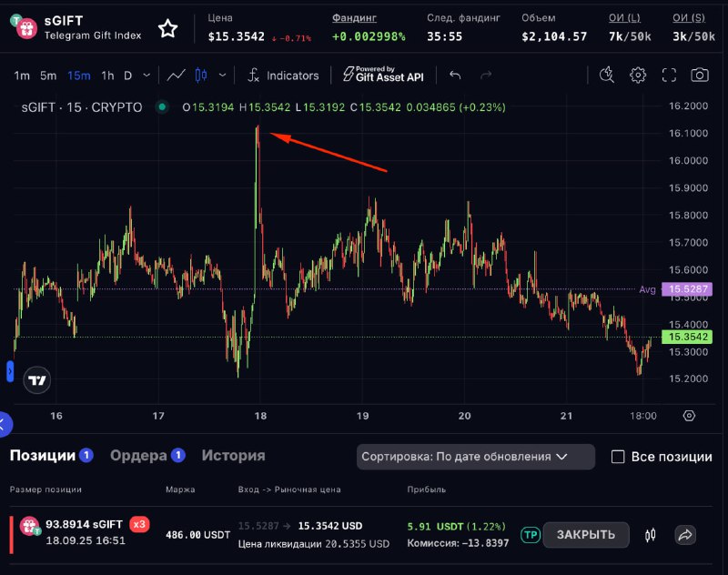Expand the timeframe dropdown next to D

[x=146, y=76]
